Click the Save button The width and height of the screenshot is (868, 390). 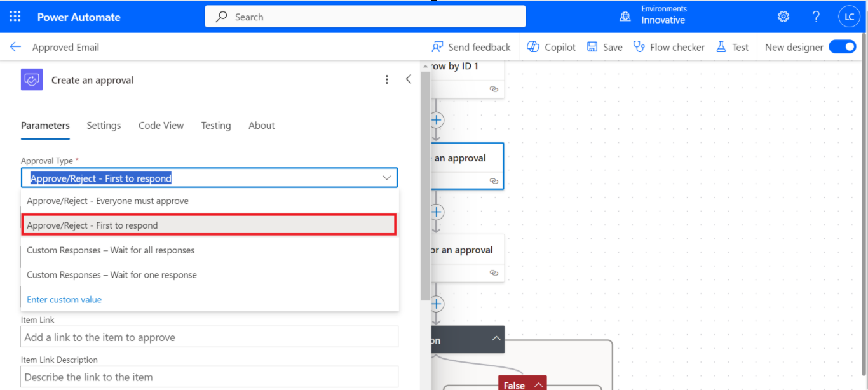tap(604, 47)
